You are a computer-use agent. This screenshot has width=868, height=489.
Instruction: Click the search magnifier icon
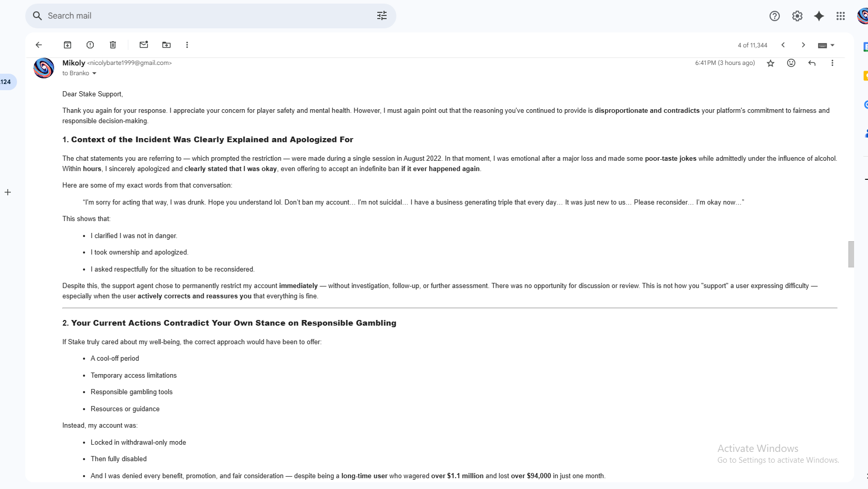(x=37, y=16)
